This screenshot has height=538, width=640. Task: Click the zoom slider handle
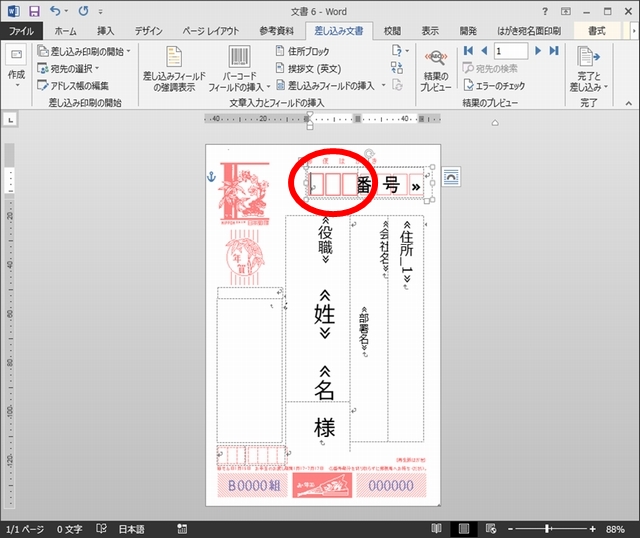[547, 529]
